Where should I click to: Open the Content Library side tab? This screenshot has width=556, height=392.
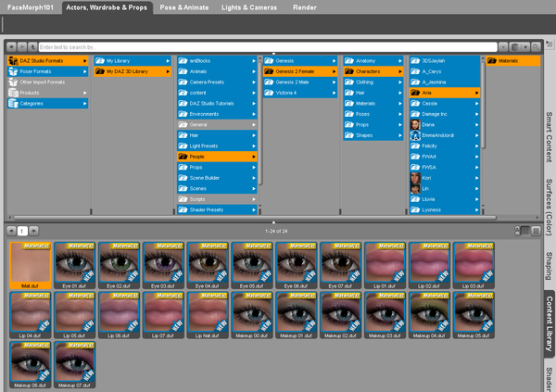click(549, 323)
